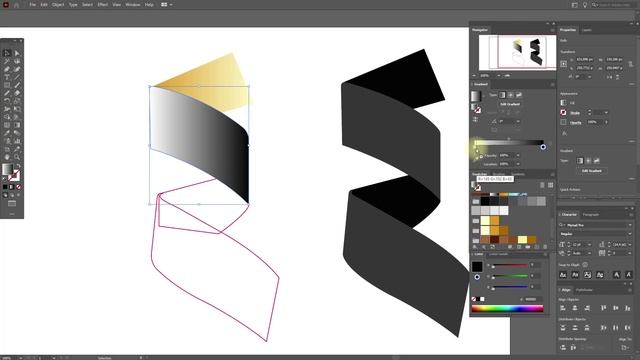Set toolbar paint mode to None

tap(18, 187)
